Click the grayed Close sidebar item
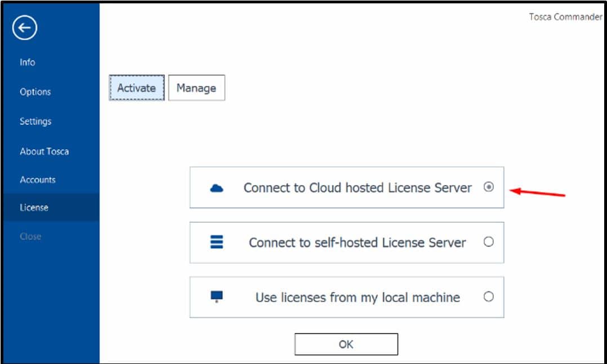 click(30, 236)
